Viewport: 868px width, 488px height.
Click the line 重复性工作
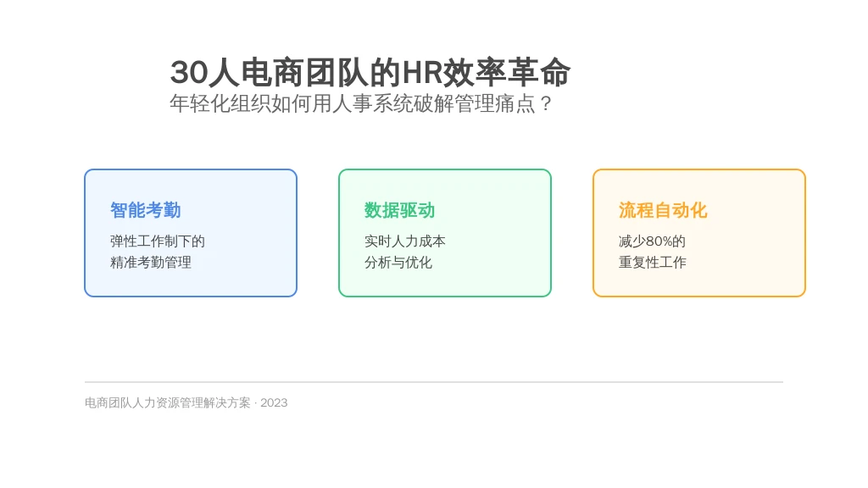coord(652,263)
